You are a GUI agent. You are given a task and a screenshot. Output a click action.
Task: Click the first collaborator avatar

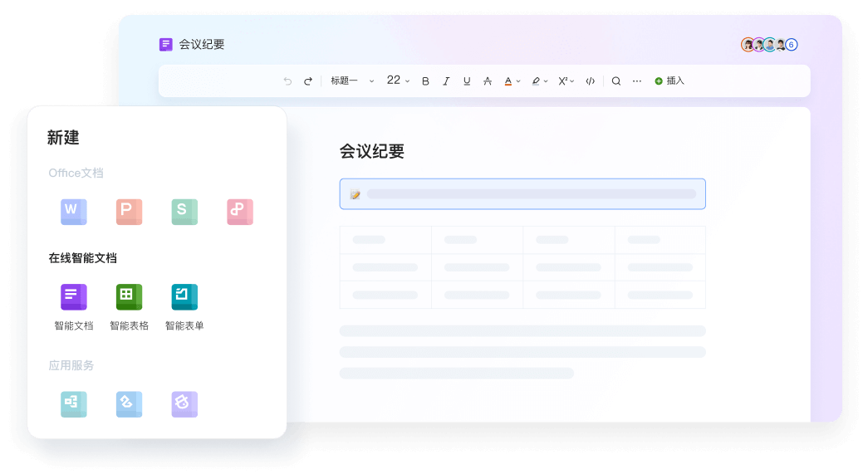tap(748, 45)
